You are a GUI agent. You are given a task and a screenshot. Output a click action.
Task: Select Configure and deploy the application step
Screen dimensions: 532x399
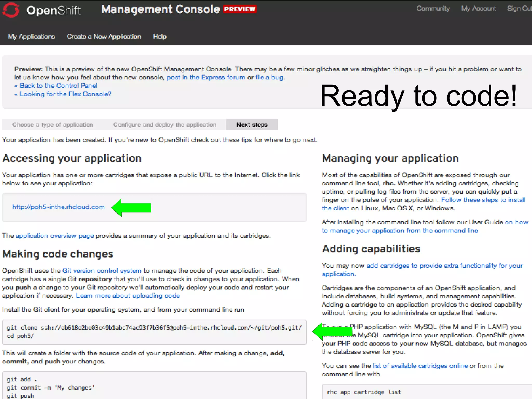coord(165,125)
